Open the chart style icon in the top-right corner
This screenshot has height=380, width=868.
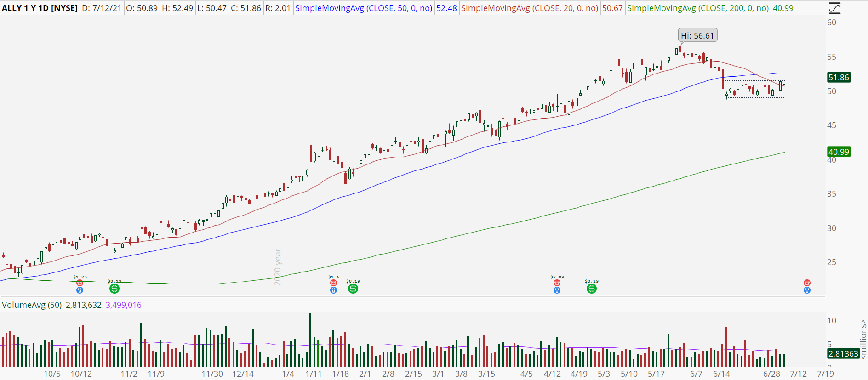click(834, 8)
